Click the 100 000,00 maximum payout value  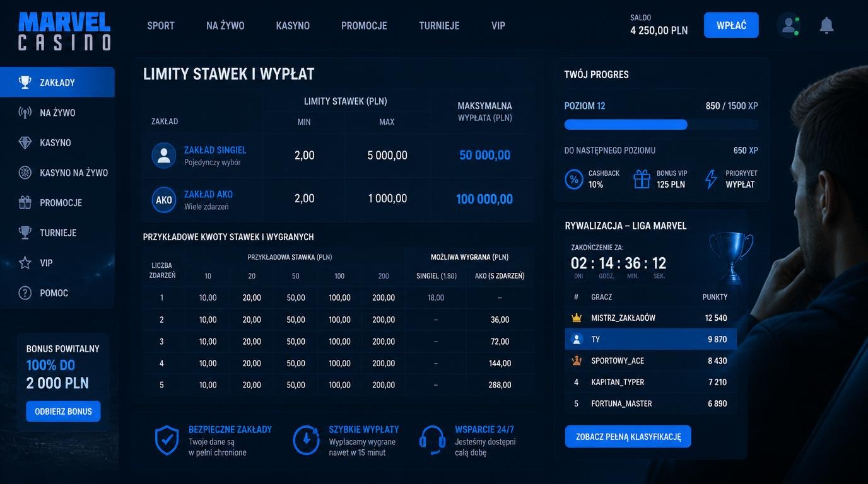point(484,199)
